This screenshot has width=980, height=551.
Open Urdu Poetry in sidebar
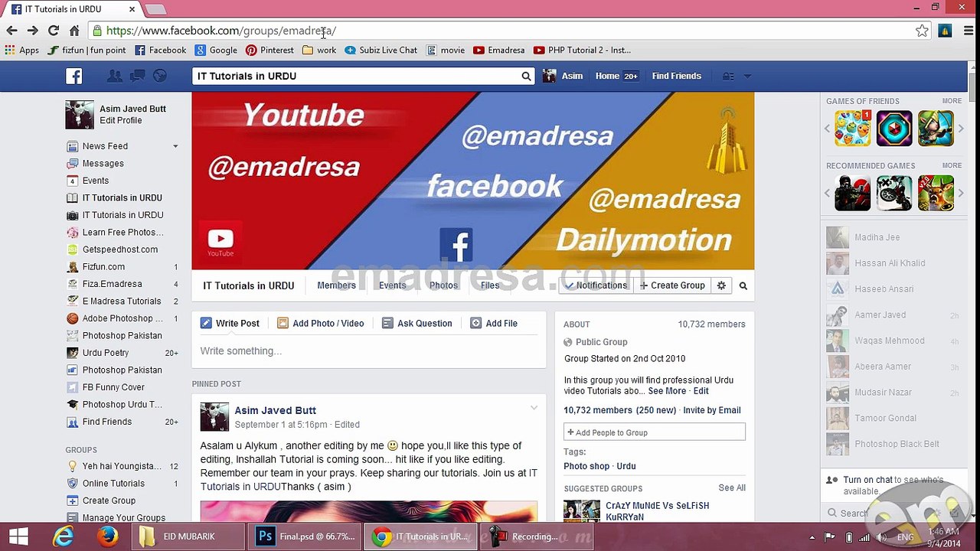106,353
